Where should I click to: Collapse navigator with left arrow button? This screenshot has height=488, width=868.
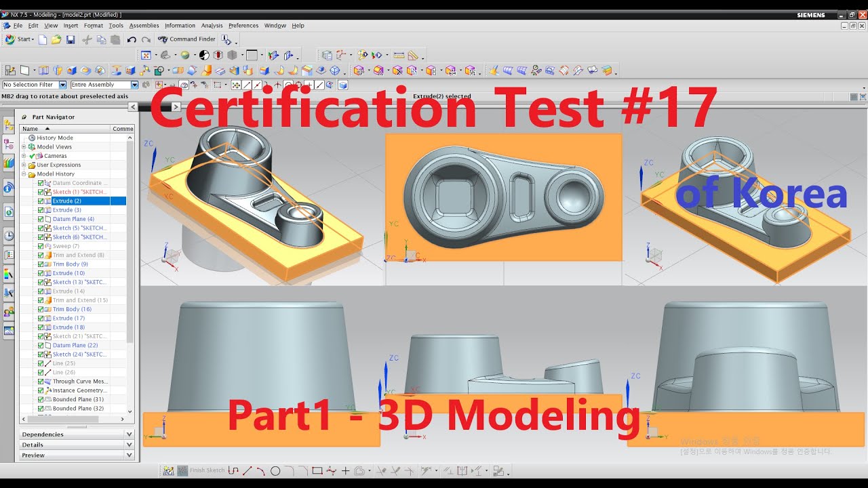point(133,106)
